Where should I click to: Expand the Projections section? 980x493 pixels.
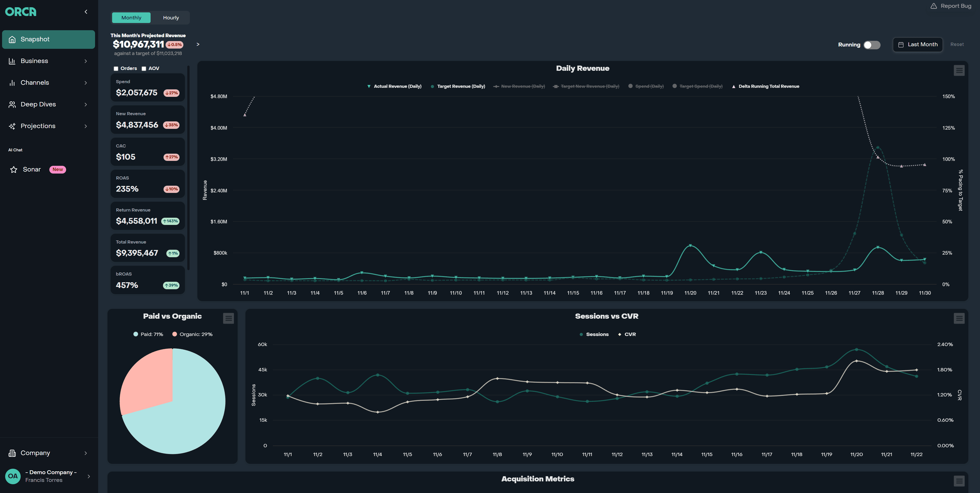(86, 126)
